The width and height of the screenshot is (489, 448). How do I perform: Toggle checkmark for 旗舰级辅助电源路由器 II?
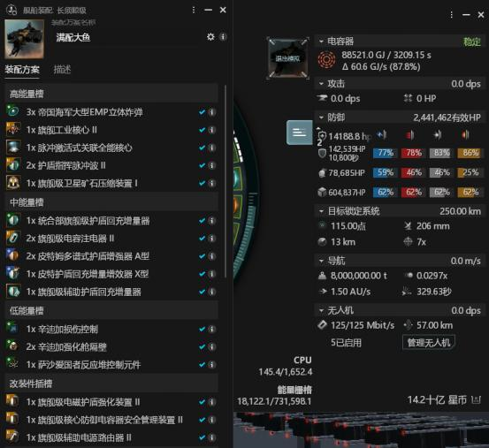[202, 437]
